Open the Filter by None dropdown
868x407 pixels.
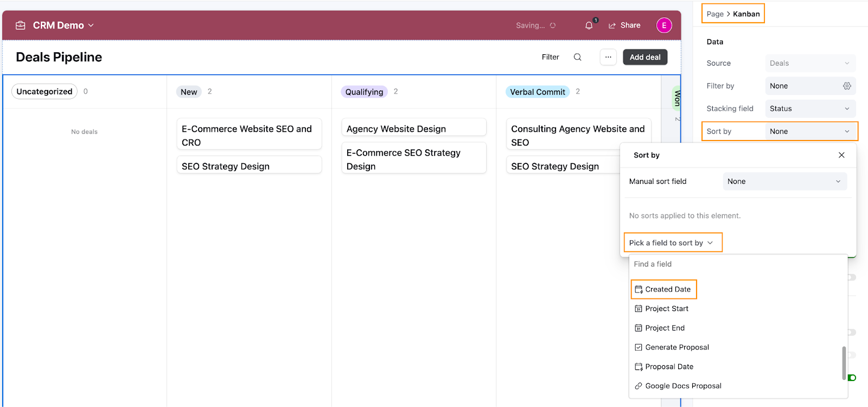point(810,86)
